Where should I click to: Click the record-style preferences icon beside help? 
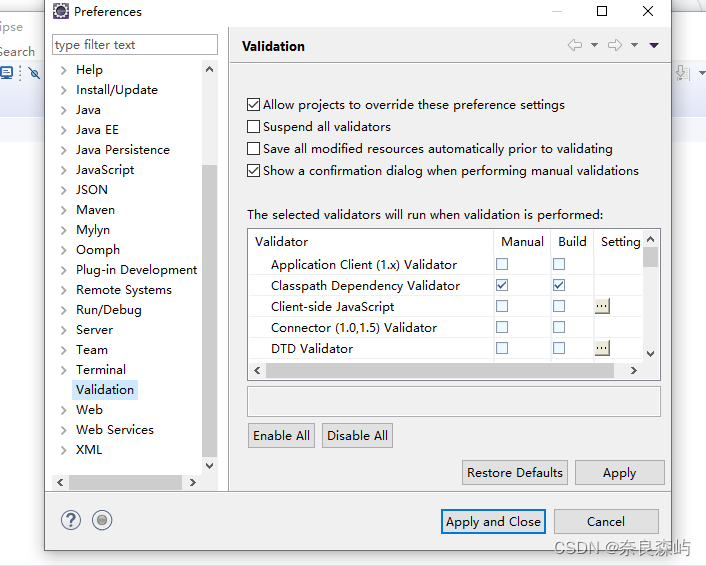pos(102,520)
